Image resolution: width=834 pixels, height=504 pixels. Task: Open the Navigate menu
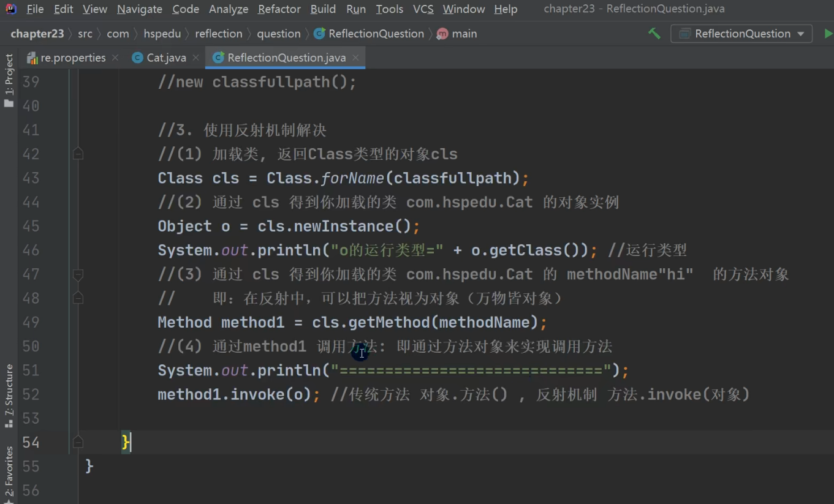140,9
